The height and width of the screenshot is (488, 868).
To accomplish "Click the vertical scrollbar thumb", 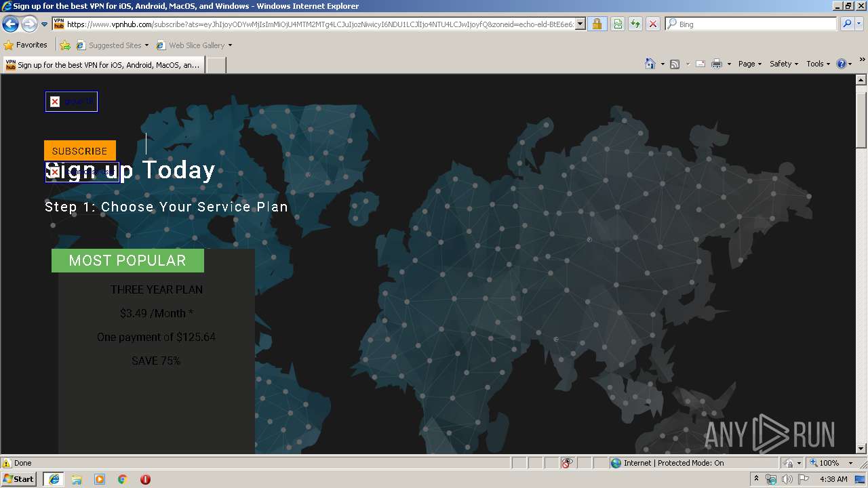I will (861, 119).
